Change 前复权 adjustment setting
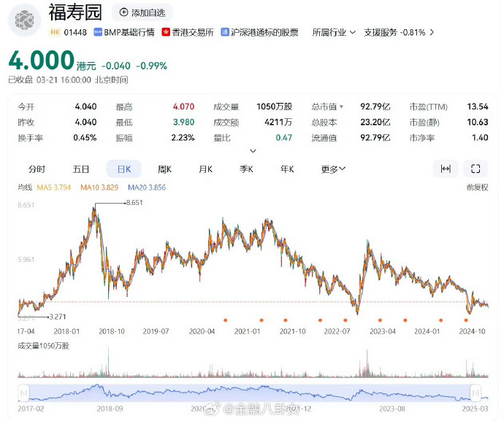This screenshot has height=421, width=504. click(477, 188)
